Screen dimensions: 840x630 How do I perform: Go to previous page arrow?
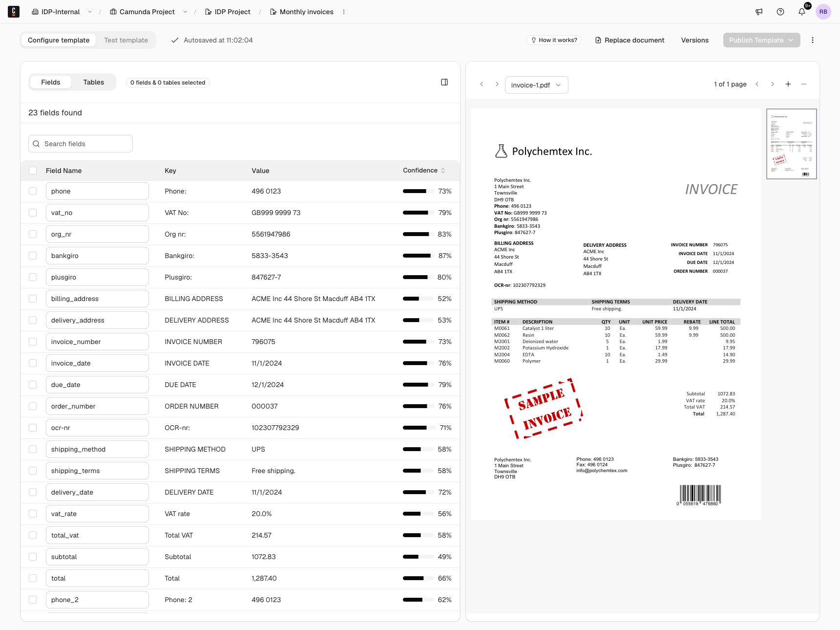(x=757, y=84)
